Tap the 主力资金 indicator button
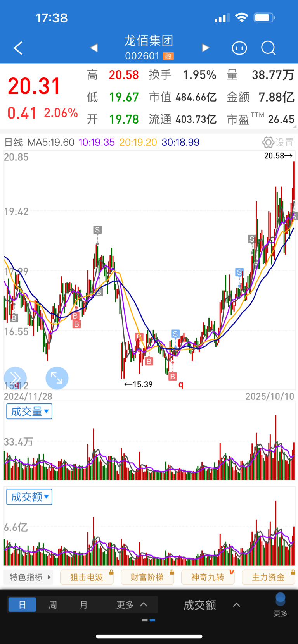The width and height of the screenshot is (298, 644). tap(269, 577)
